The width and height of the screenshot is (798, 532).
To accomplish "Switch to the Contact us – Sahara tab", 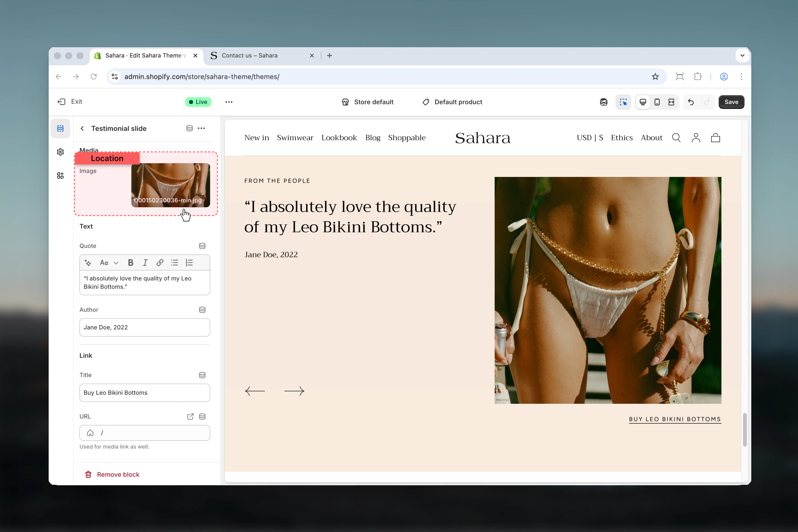I will pyautogui.click(x=250, y=56).
